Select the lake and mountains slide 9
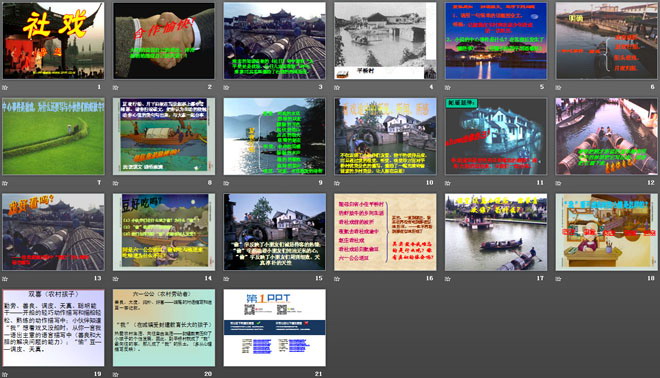660x378 pixels. (274, 136)
